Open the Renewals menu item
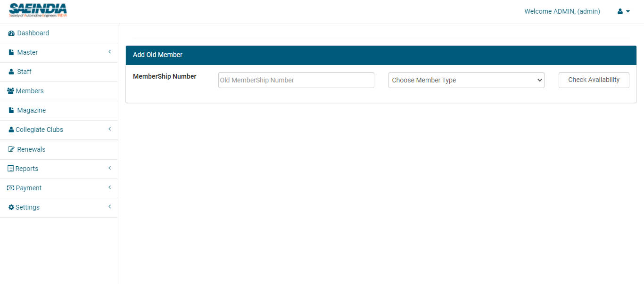 (59, 149)
